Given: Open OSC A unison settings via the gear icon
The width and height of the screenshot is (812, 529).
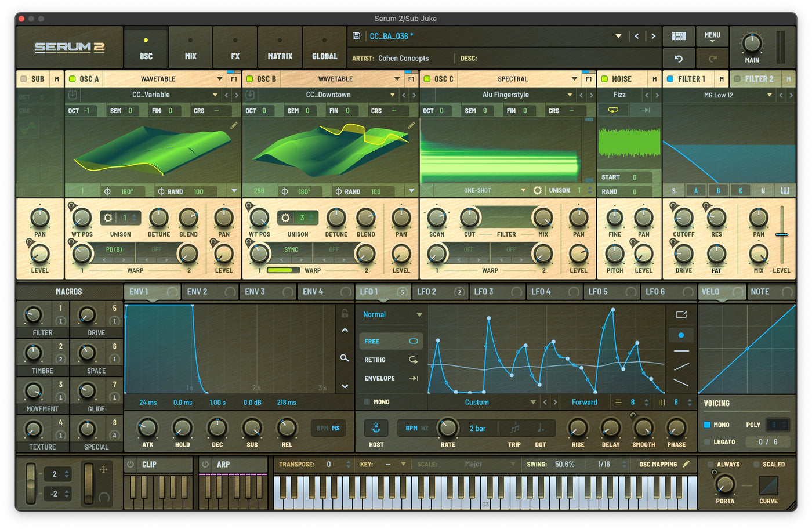Looking at the screenshot, I should (107, 217).
